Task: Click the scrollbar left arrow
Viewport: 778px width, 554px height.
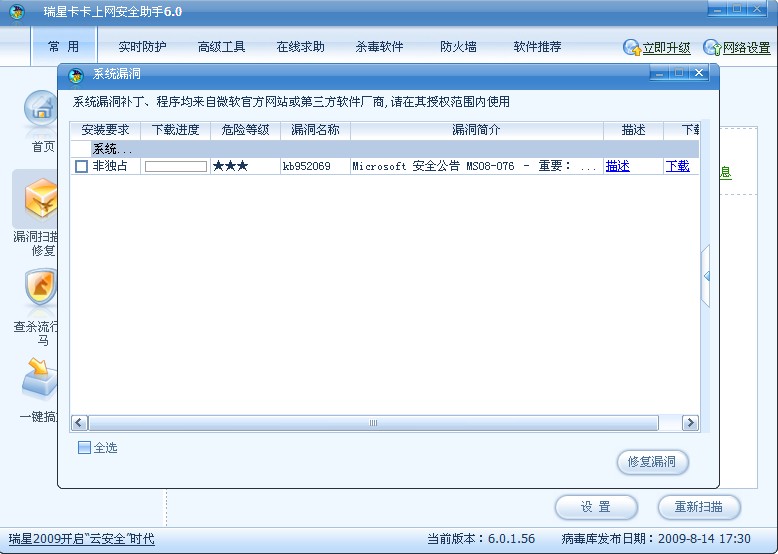Action: point(79,423)
